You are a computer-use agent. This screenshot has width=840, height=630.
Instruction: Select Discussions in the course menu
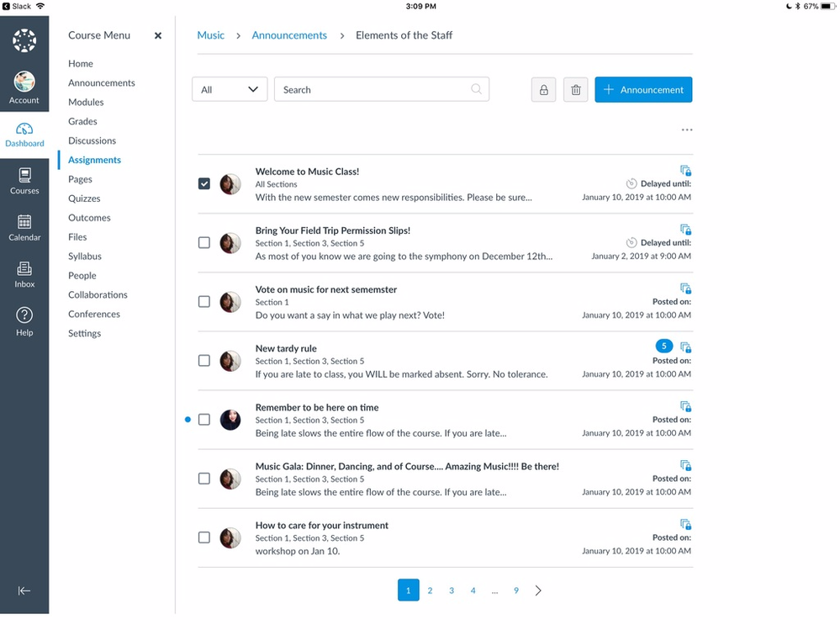coord(92,141)
